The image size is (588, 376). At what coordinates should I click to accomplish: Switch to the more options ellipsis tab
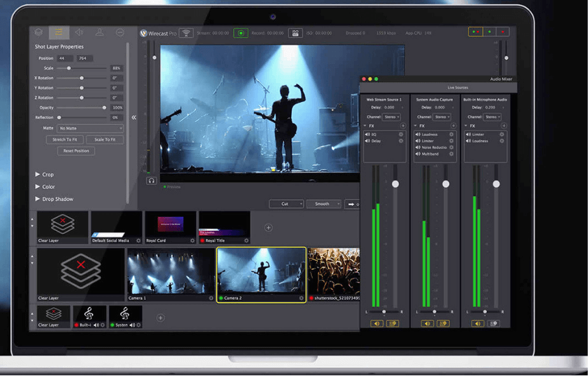pyautogui.click(x=120, y=32)
